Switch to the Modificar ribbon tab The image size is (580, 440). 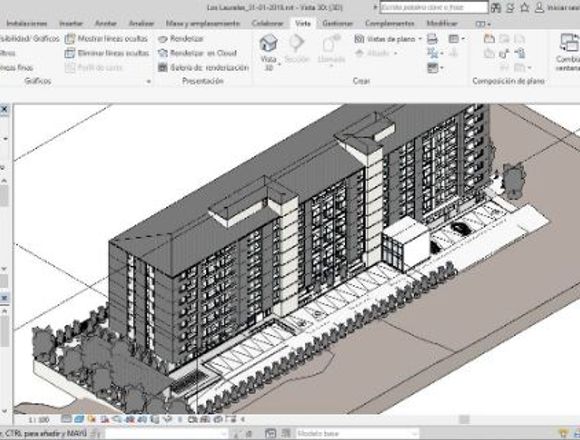coord(442,24)
